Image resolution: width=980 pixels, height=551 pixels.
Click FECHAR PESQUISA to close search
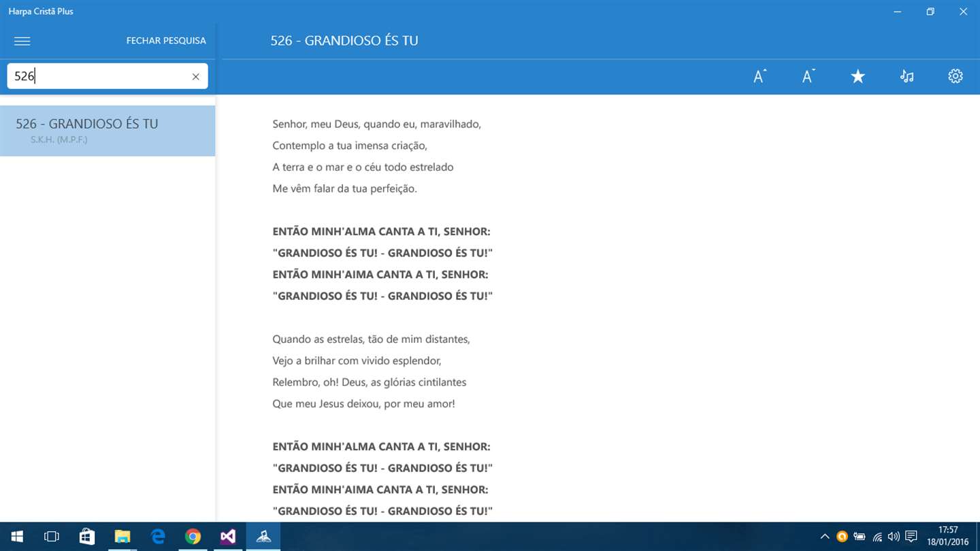[x=166, y=41]
